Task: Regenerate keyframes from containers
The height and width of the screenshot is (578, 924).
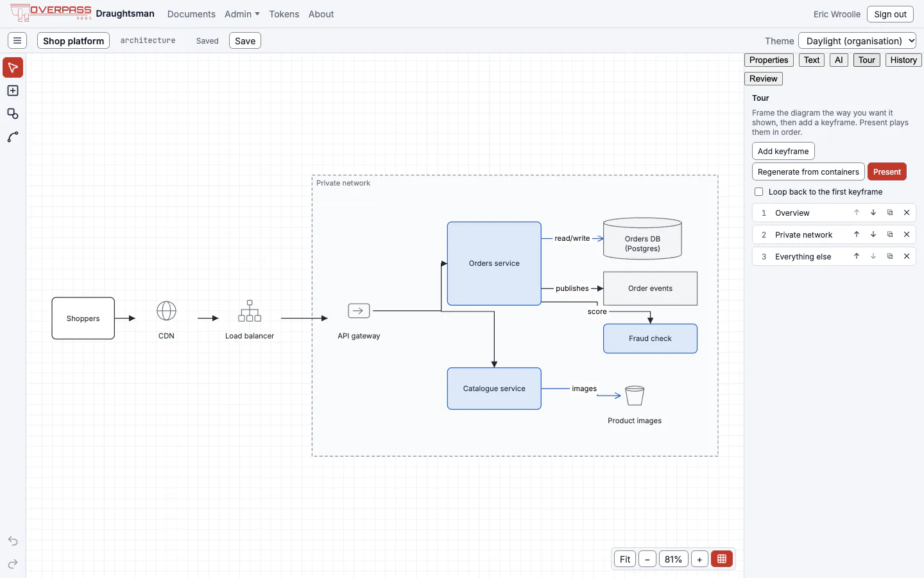Action: (x=809, y=171)
